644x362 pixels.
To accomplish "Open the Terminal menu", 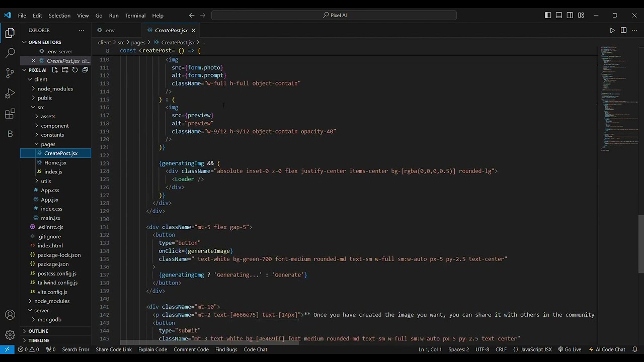I will 135,16.
